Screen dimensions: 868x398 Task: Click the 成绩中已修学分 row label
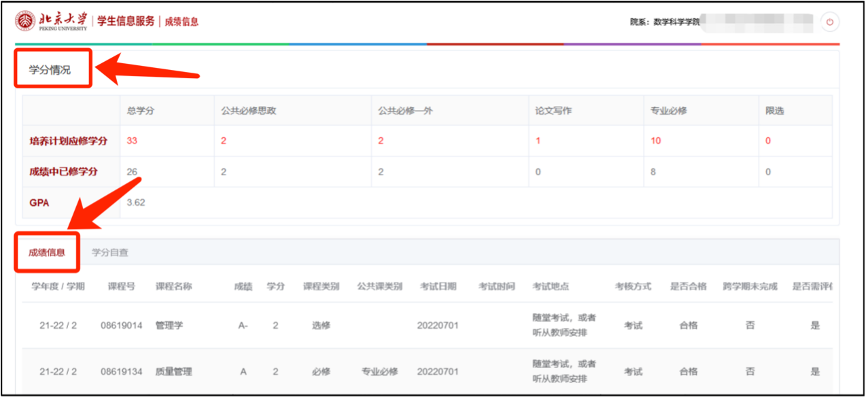(63, 172)
